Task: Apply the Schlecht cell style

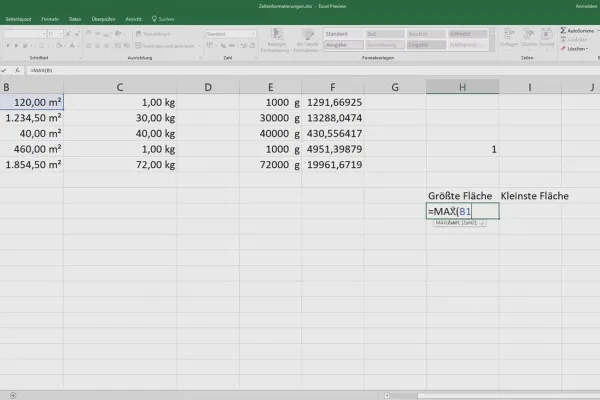Action: [x=468, y=34]
